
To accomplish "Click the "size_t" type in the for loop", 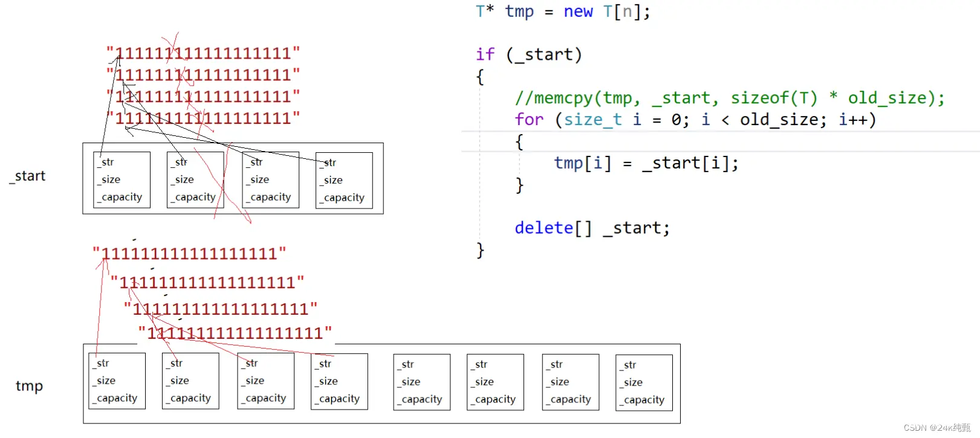I will (592, 120).
